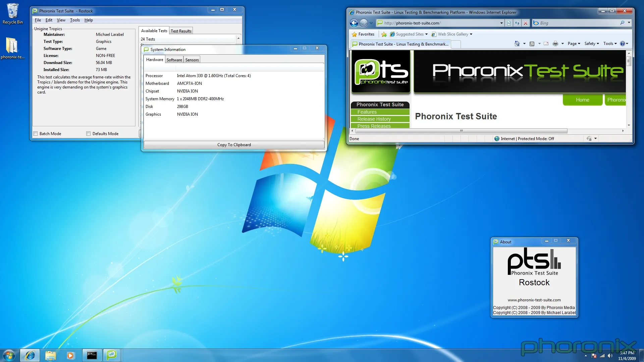Open the Tools menu in Phoronix Test Suite

point(75,20)
